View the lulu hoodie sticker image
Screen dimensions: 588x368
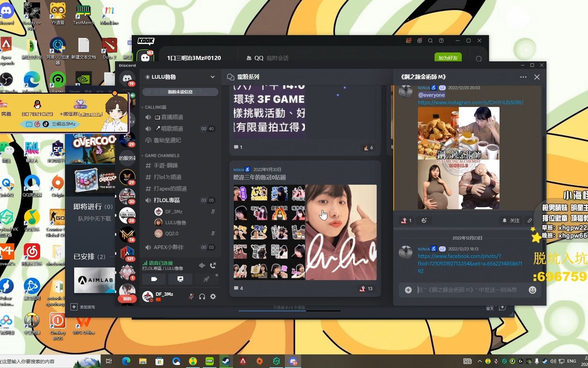click(341, 232)
